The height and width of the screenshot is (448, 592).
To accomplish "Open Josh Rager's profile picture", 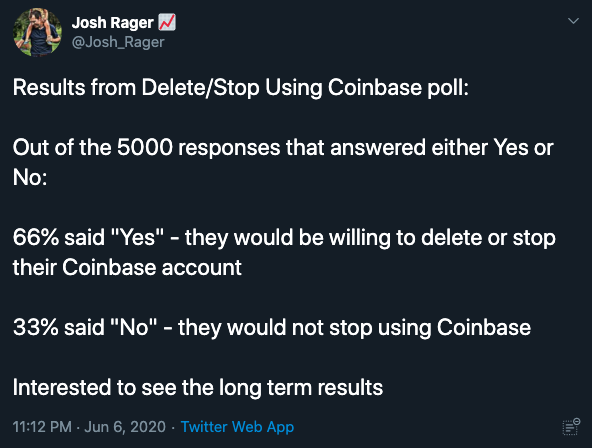I will 37,32.
